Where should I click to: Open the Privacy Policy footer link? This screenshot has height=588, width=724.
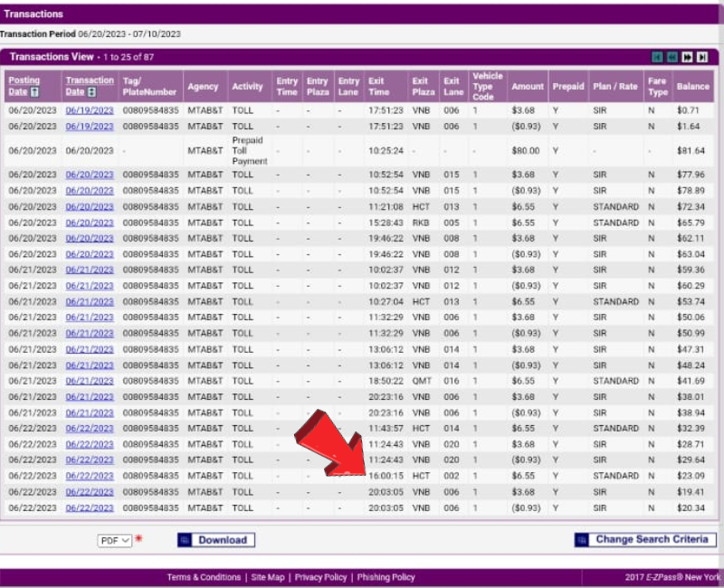point(320,577)
